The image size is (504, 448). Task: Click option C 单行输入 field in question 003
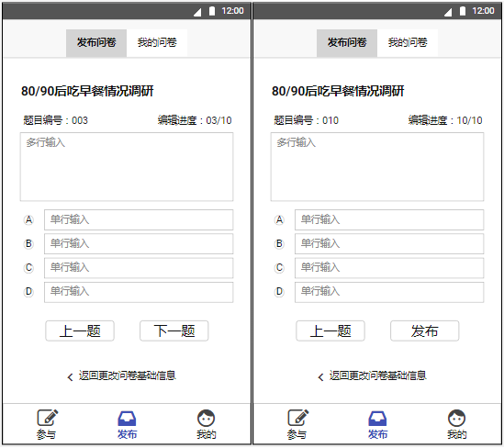coord(139,268)
